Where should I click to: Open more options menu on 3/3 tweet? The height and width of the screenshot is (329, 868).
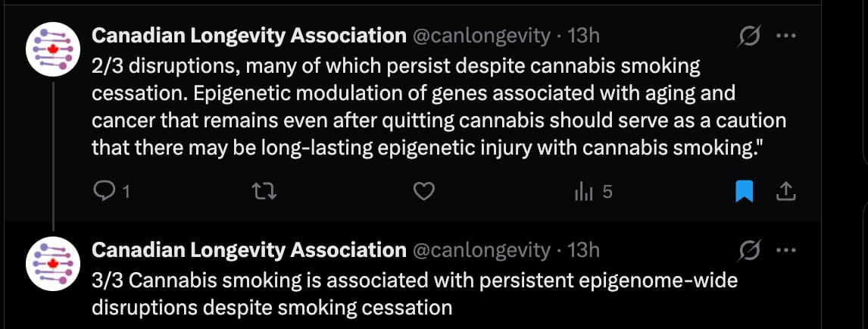pyautogui.click(x=787, y=249)
